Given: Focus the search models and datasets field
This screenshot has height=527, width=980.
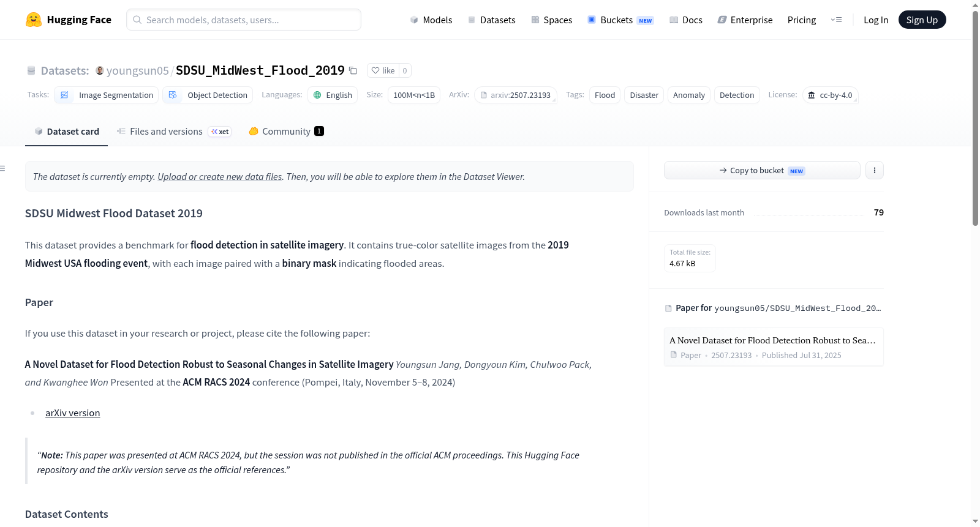Looking at the screenshot, I should (x=244, y=20).
